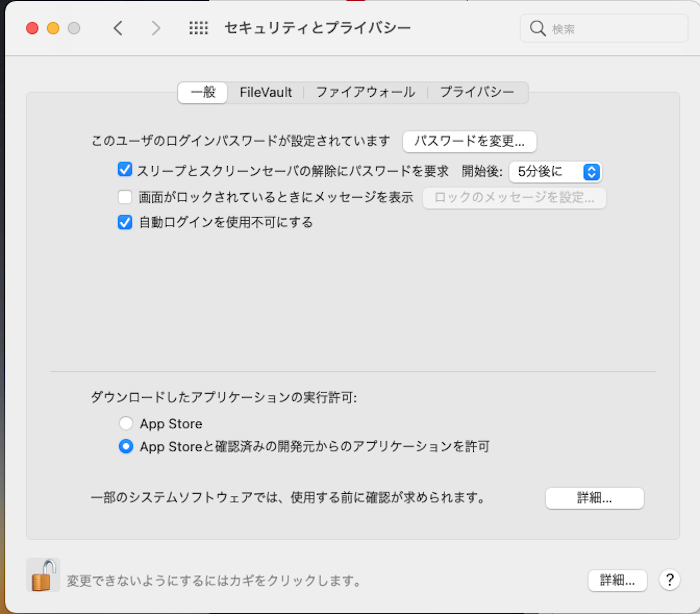Open the 5分後に delay dropdown
The height and width of the screenshot is (614, 700).
click(x=555, y=172)
